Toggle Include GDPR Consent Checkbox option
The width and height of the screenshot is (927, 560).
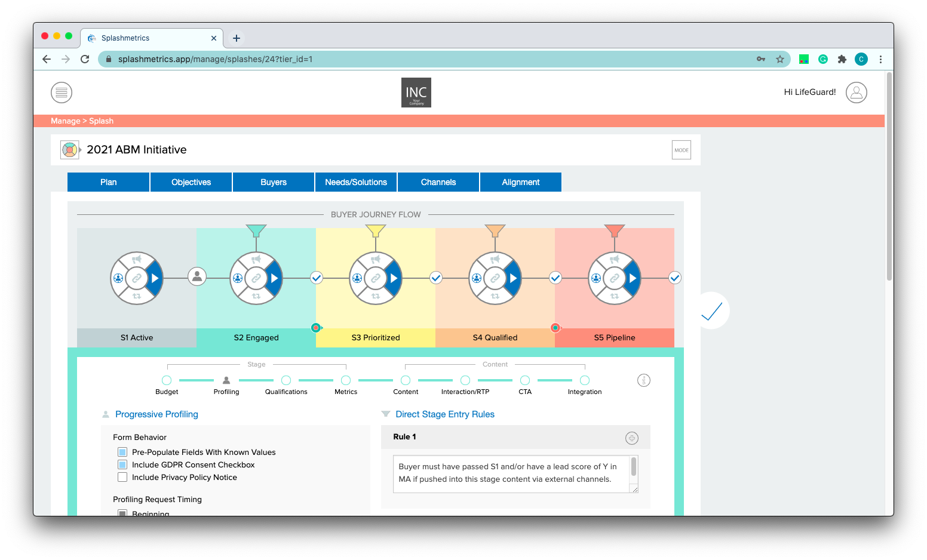click(x=122, y=464)
